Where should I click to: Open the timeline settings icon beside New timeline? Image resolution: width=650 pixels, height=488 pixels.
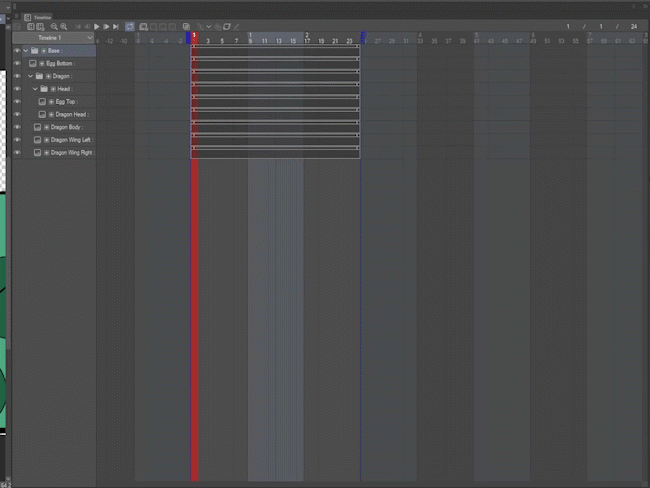(x=40, y=27)
